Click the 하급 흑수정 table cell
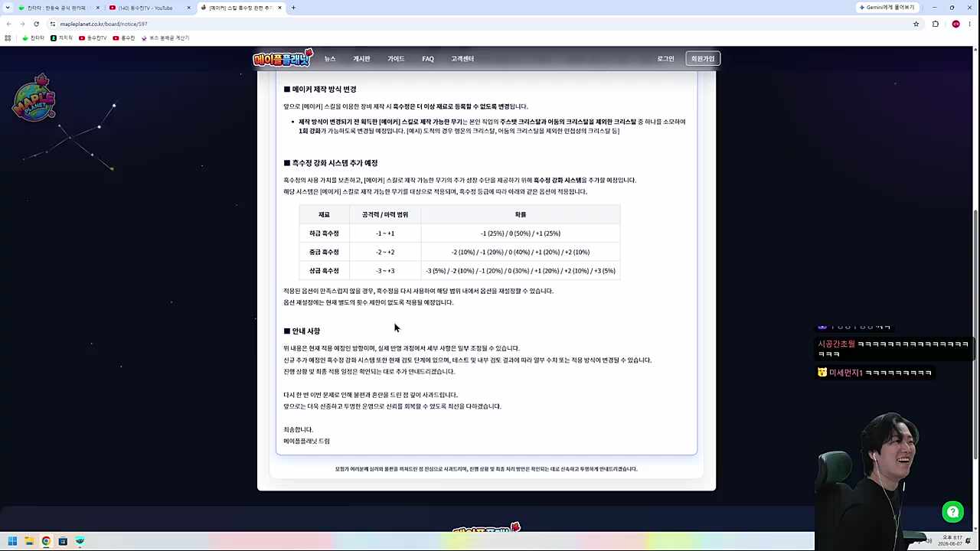 point(324,233)
